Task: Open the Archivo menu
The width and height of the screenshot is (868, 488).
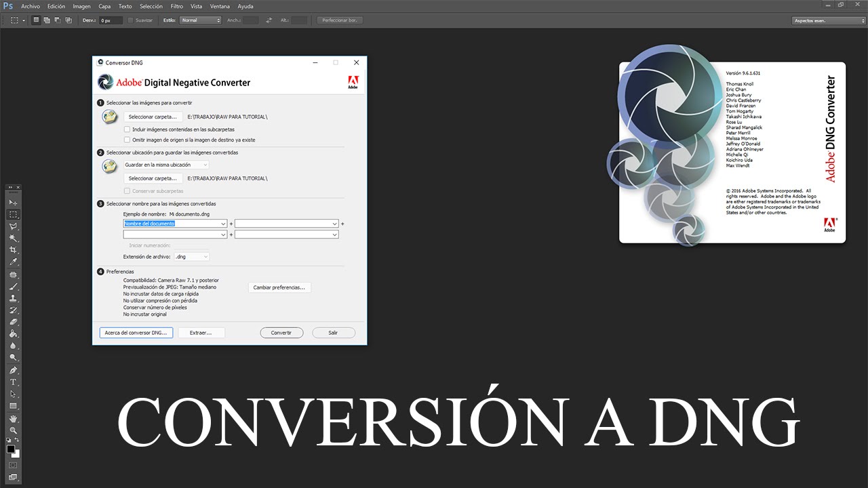Action: [31, 6]
